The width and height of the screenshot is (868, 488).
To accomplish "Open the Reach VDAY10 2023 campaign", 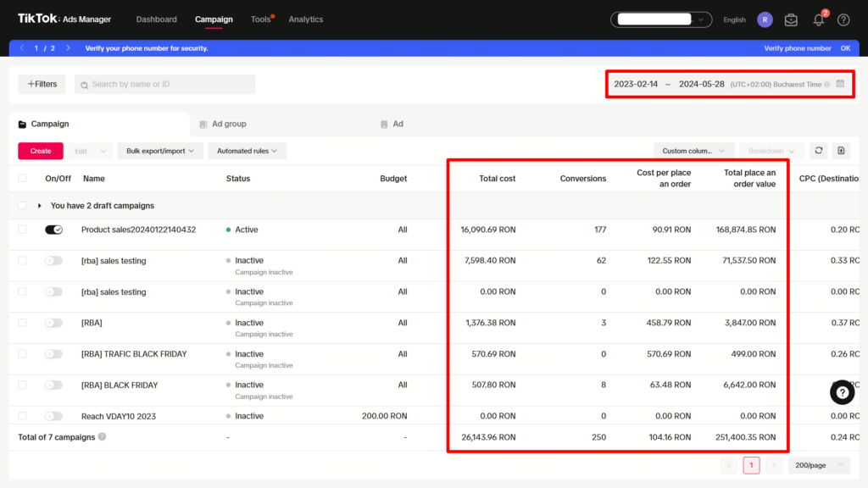I will [x=119, y=416].
